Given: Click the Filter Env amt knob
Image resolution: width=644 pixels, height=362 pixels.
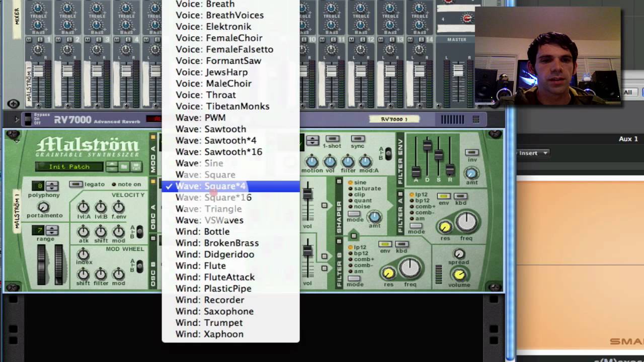Looking at the screenshot, I should tap(471, 173).
